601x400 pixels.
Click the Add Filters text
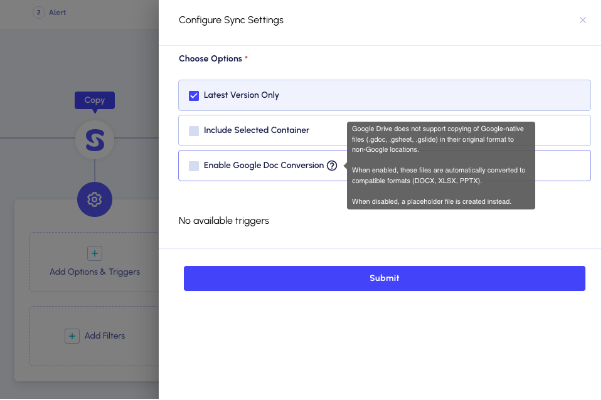point(105,336)
